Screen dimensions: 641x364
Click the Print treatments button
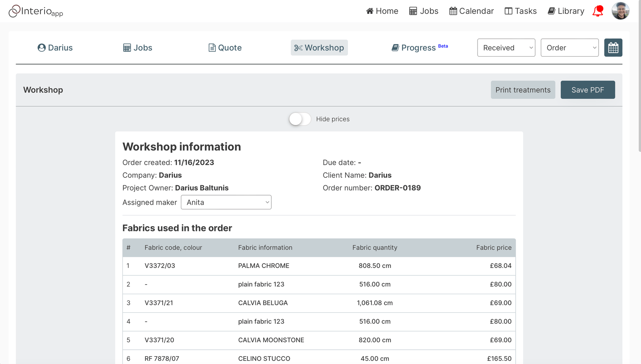click(x=523, y=90)
